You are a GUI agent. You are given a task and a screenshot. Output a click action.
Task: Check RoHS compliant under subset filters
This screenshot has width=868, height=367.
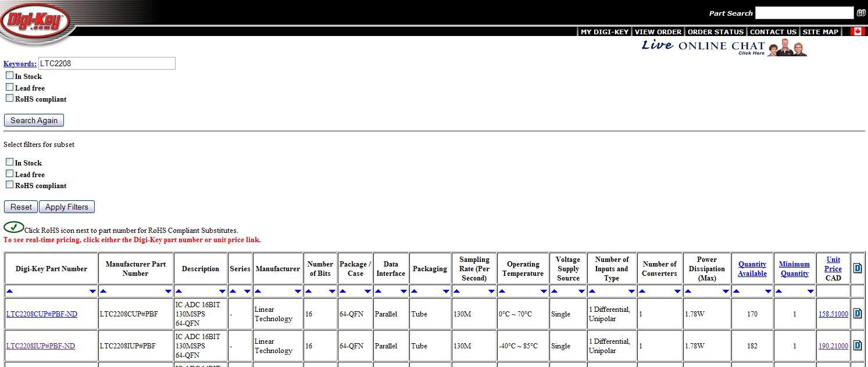(9, 185)
